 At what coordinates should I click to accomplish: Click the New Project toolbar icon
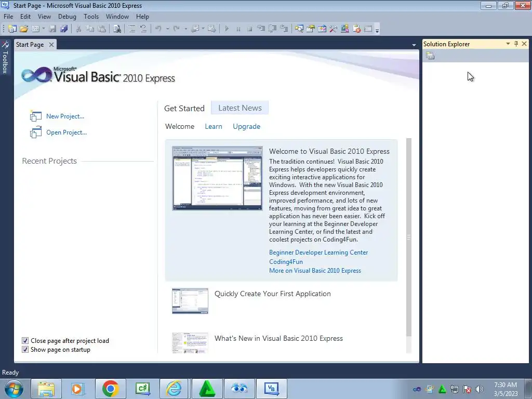(x=12, y=29)
